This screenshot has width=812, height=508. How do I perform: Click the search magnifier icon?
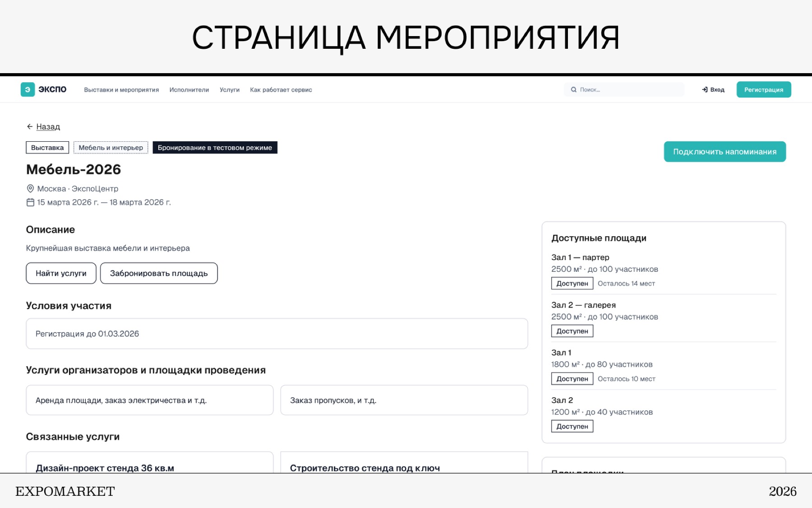point(574,90)
